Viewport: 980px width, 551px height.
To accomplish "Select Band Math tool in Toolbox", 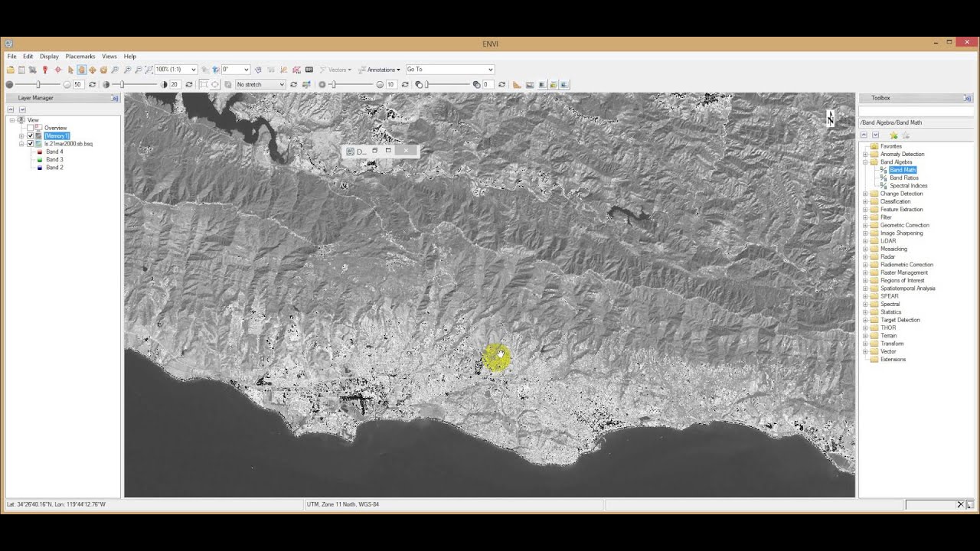I will tap(903, 170).
